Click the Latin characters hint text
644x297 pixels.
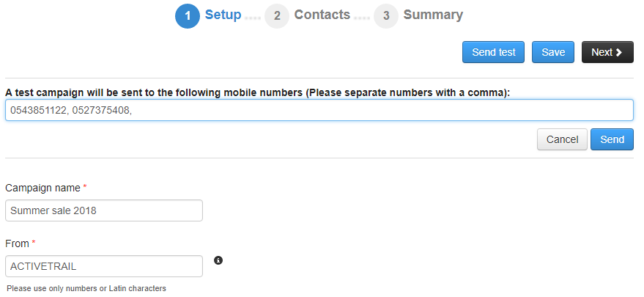[x=86, y=288]
